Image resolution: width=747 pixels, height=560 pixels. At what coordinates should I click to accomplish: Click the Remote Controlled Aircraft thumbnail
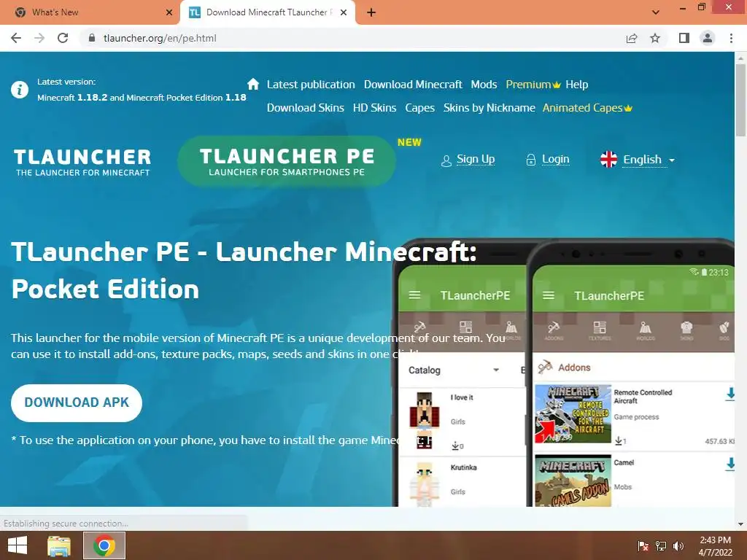[573, 414]
